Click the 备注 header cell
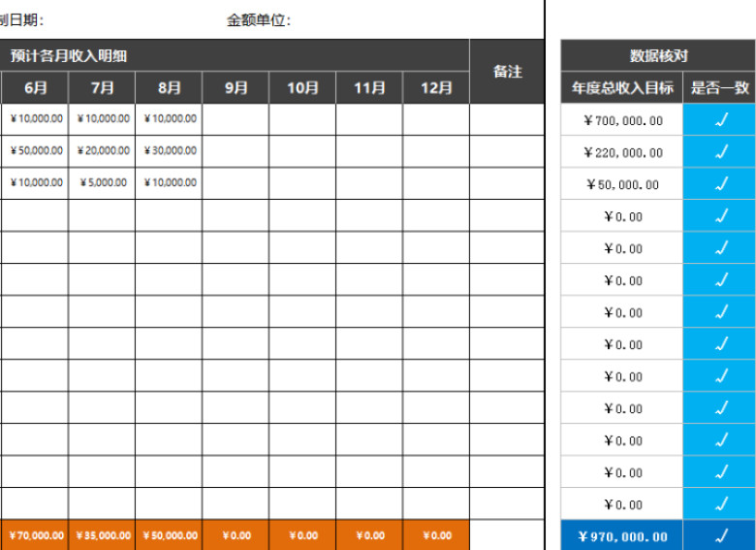The image size is (756, 550). point(507,72)
